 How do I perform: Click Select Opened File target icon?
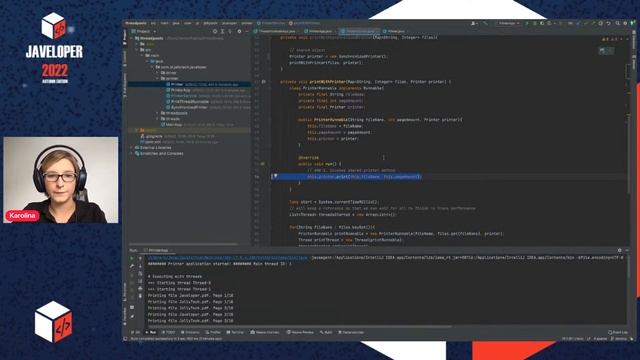pos(215,31)
